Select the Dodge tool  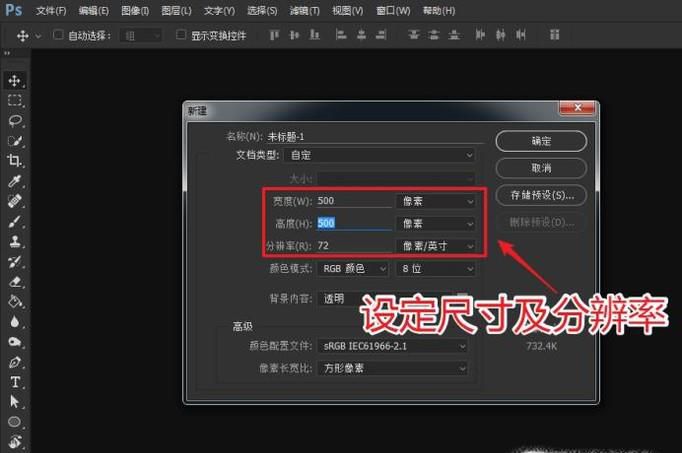point(15,342)
